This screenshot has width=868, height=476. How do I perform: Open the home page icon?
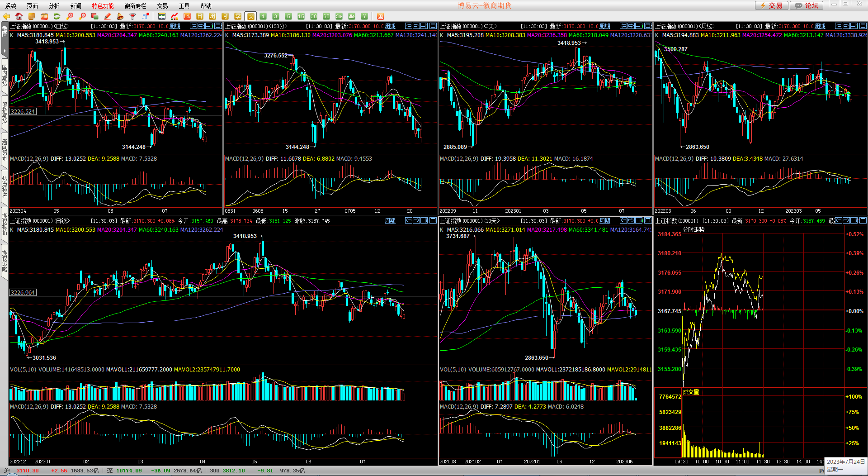pyautogui.click(x=19, y=16)
